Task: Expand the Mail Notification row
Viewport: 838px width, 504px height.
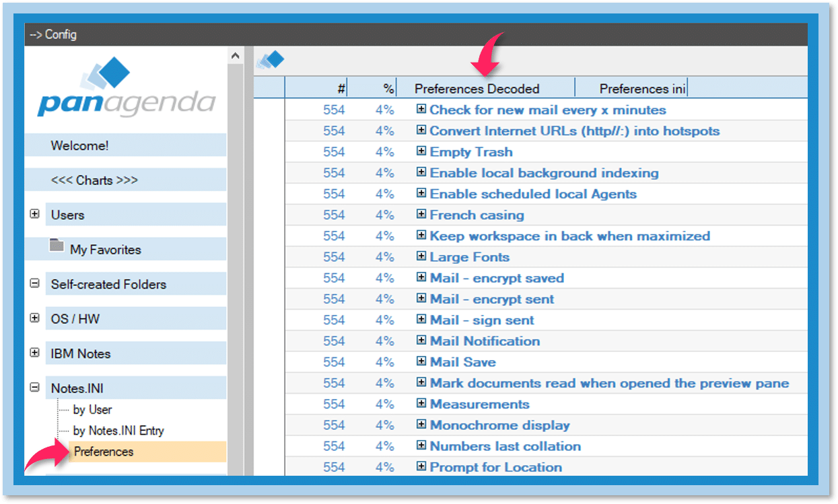Action: pos(421,340)
